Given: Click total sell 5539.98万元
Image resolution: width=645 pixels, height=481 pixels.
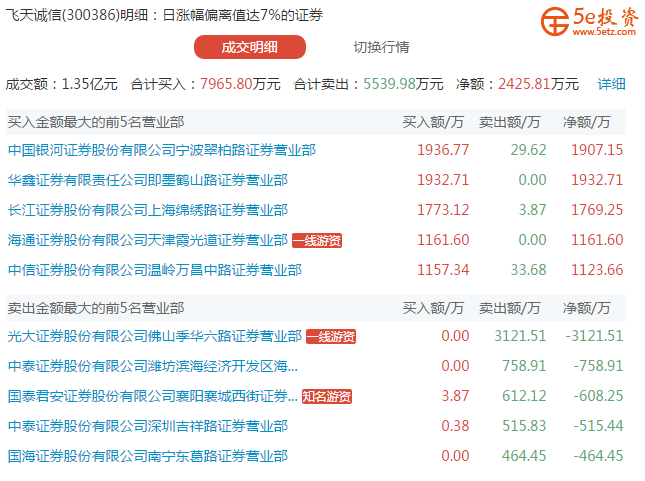Looking at the screenshot, I should coord(403,84).
